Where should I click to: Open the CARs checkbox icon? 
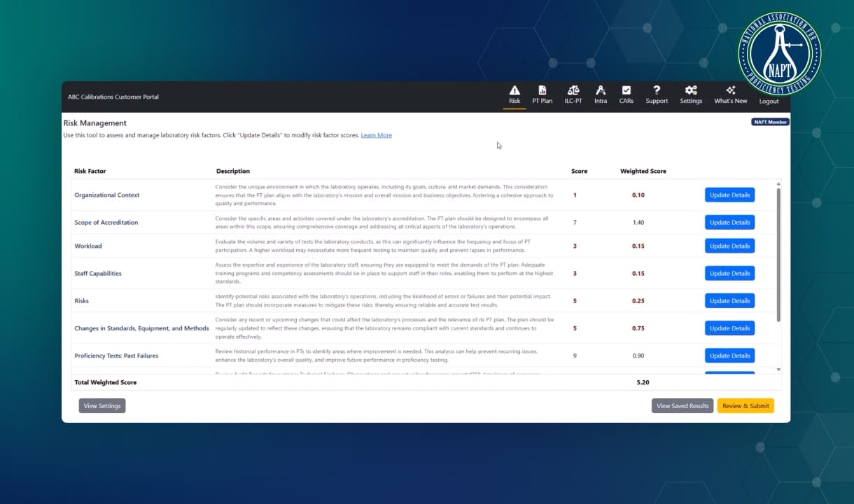tap(626, 90)
